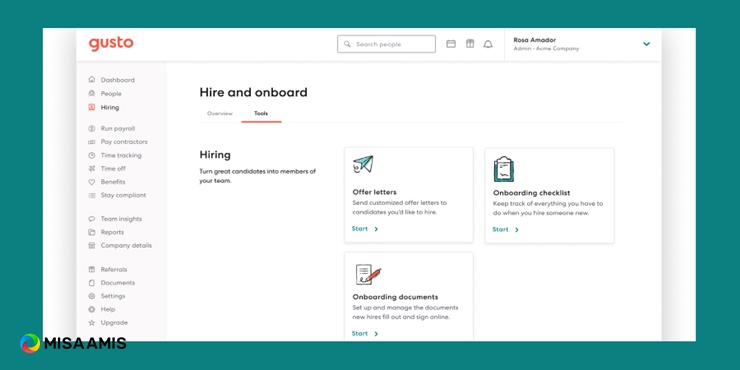Click the clipboard Onboarding checklist illustration

[504, 169]
